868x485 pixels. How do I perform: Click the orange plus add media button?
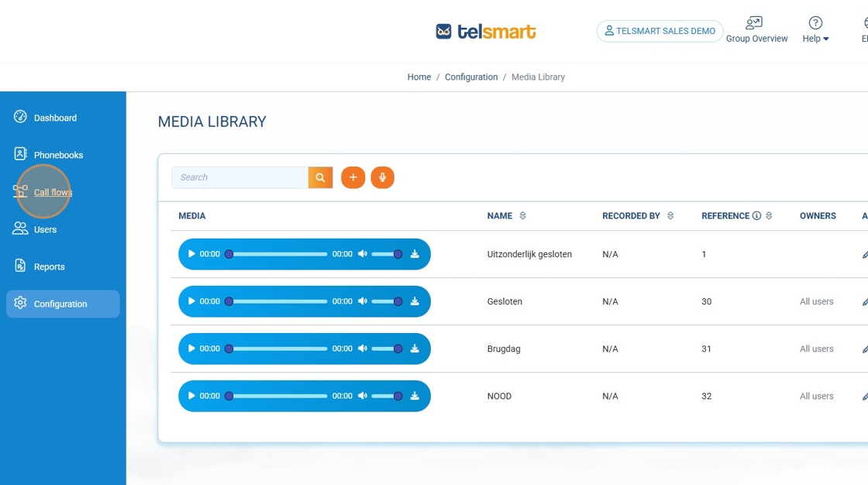click(353, 177)
